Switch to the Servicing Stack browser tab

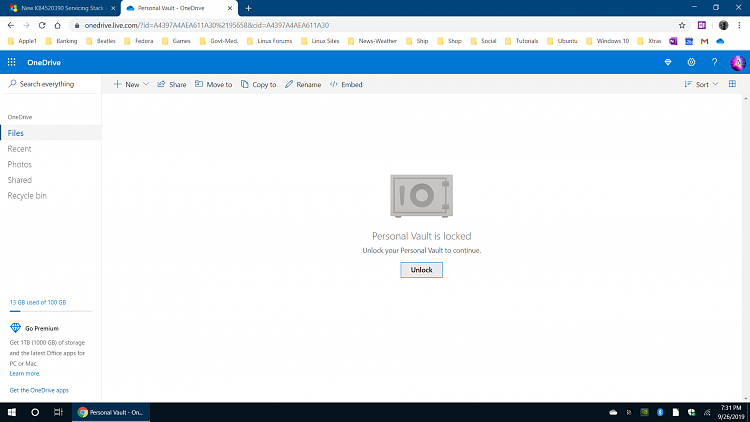point(60,8)
